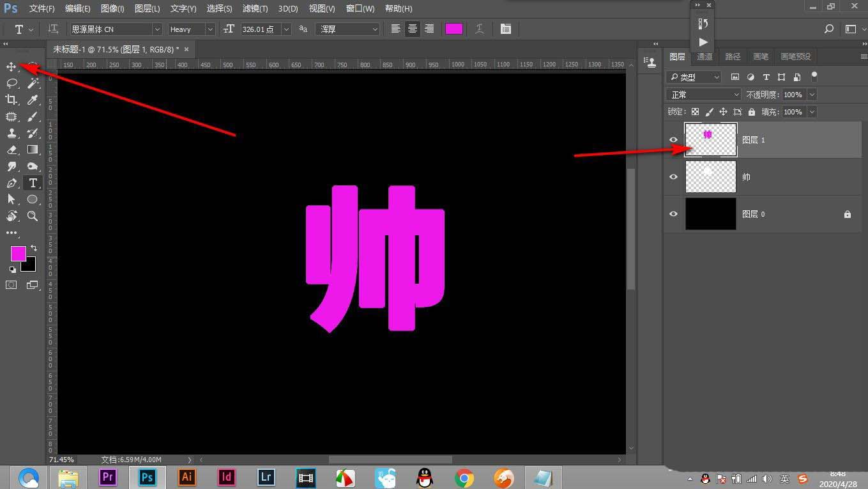This screenshot has width=868, height=489.
Task: Select the Gradient tool
Action: click(33, 150)
